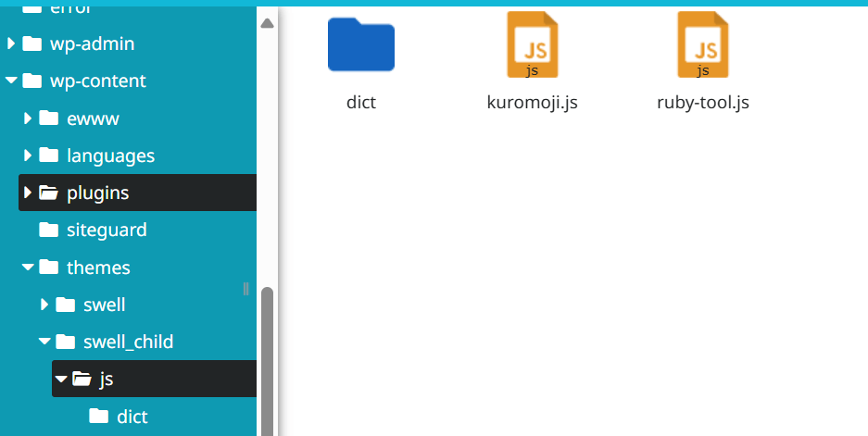Click the siteguard folder icon
The height and width of the screenshot is (436, 868).
tap(49, 230)
